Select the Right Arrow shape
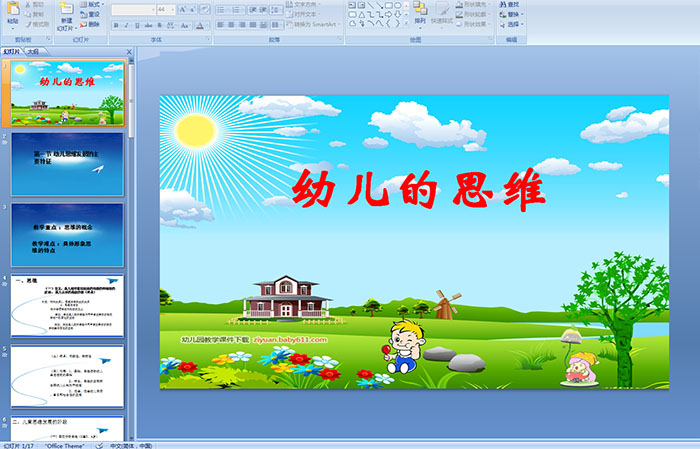Viewport: 700px width, 449px height. (388, 14)
